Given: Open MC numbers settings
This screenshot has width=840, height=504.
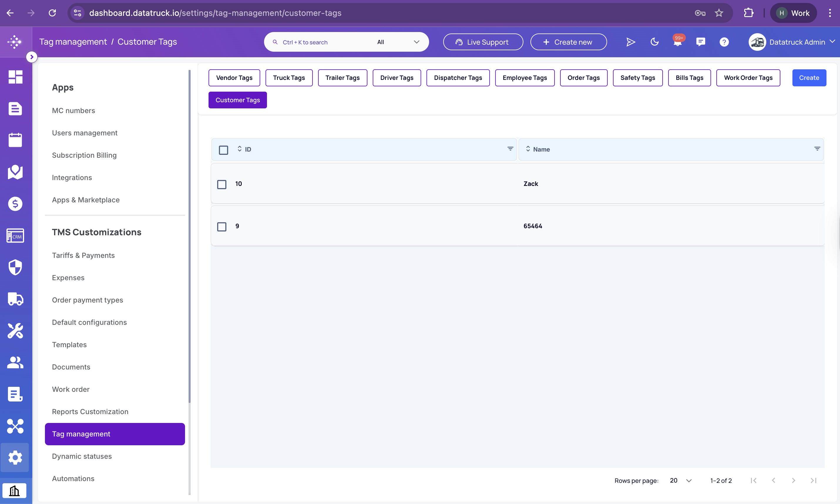Looking at the screenshot, I should point(73,110).
